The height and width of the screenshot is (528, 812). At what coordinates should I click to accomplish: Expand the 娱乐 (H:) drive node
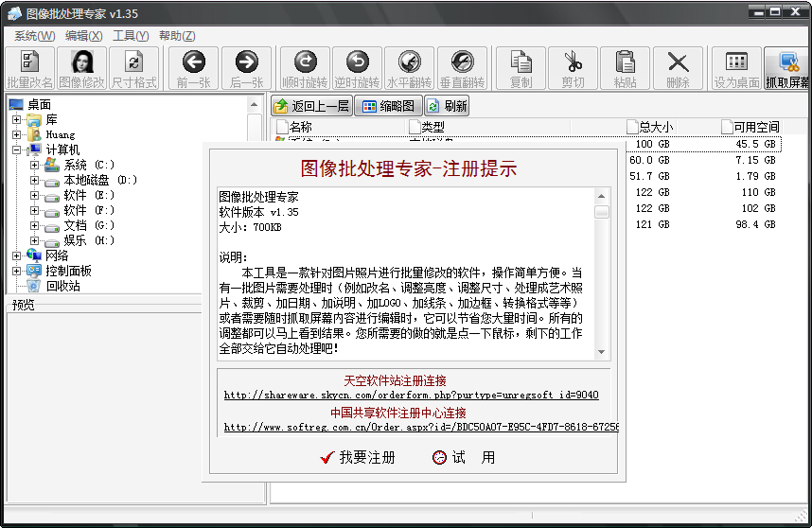click(34, 240)
